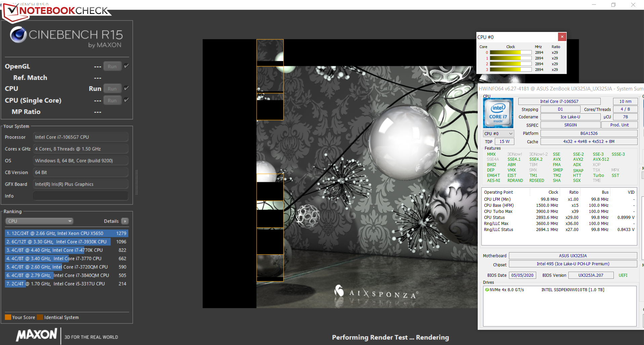Restore down the Cinebench window
This screenshot has height=345, width=644.
[x=613, y=5]
